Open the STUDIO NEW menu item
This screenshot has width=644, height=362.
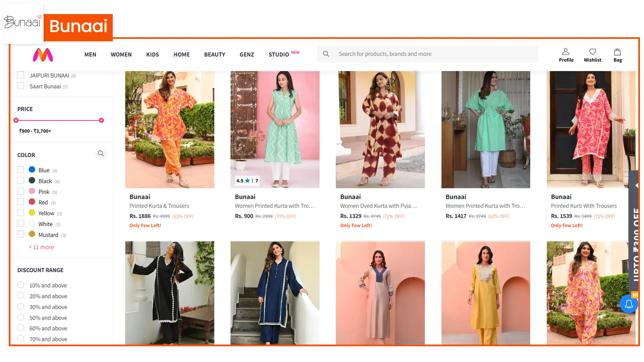tap(279, 54)
